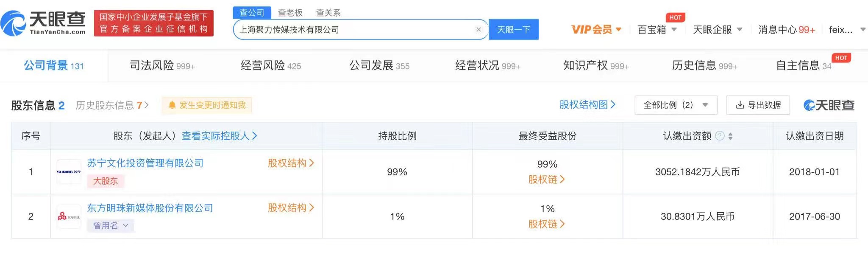Click the question mark help icon by 认缴出资额

pyautogui.click(x=720, y=136)
